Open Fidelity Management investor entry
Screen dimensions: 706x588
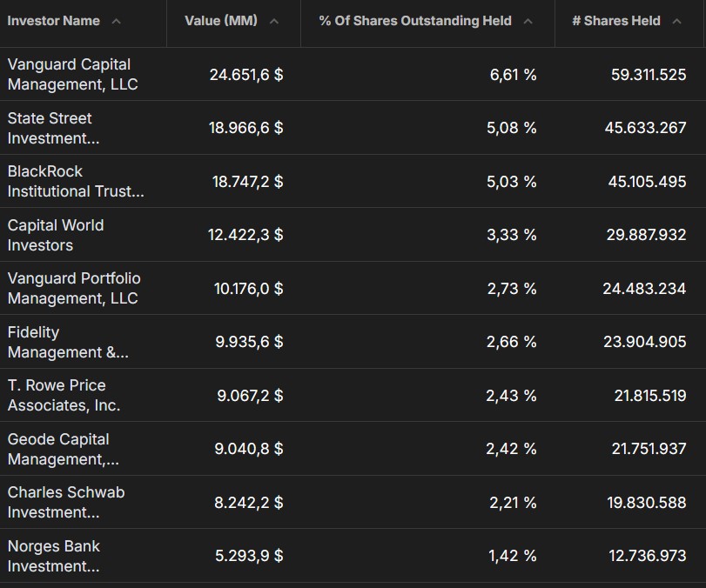tap(68, 342)
